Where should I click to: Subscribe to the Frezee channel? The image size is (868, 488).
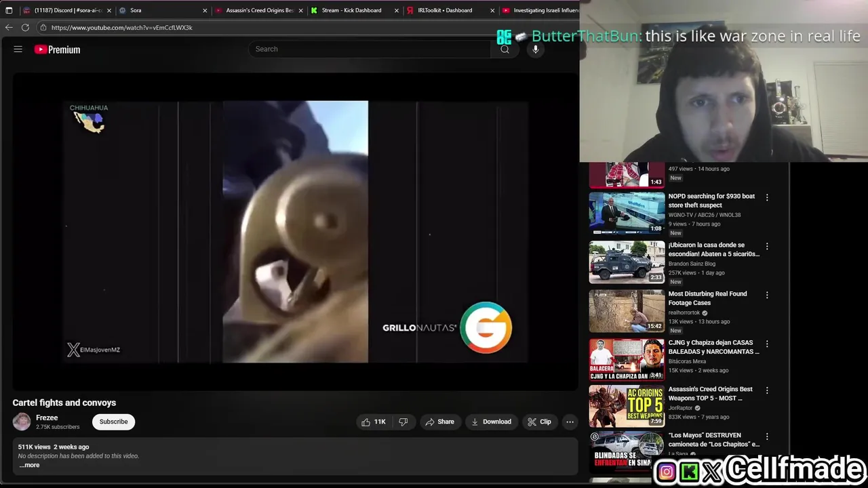click(x=113, y=422)
